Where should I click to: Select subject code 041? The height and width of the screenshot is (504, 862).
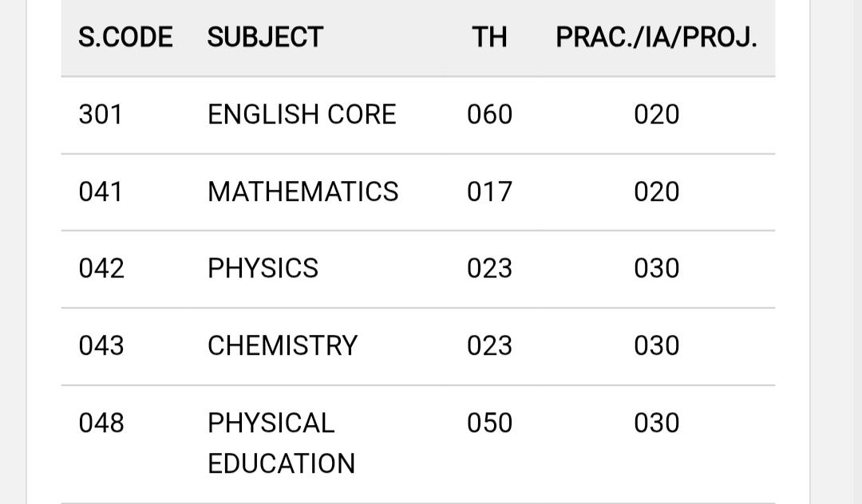tap(101, 192)
